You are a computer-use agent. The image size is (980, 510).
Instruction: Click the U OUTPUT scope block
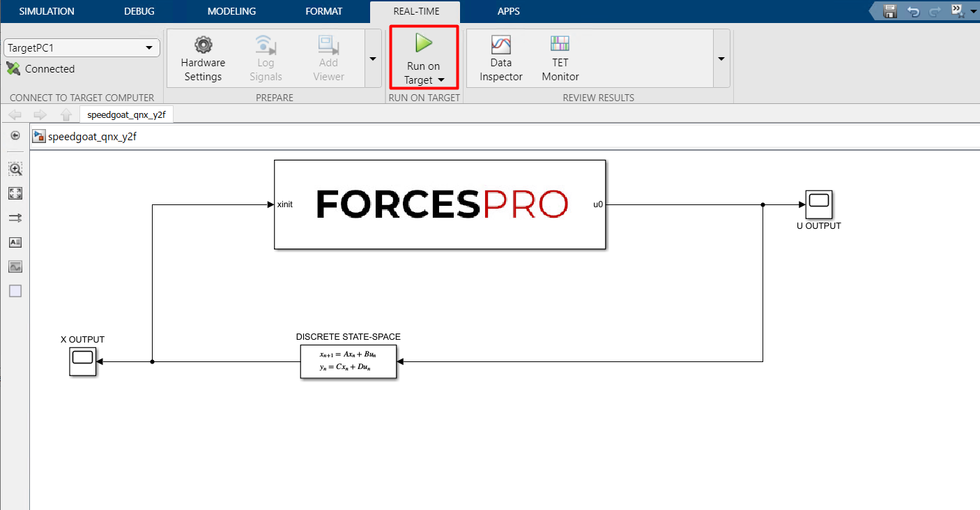[818, 204]
